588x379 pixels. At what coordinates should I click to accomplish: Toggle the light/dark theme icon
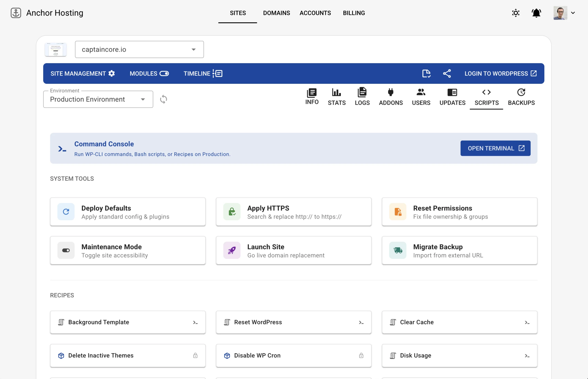tap(516, 13)
